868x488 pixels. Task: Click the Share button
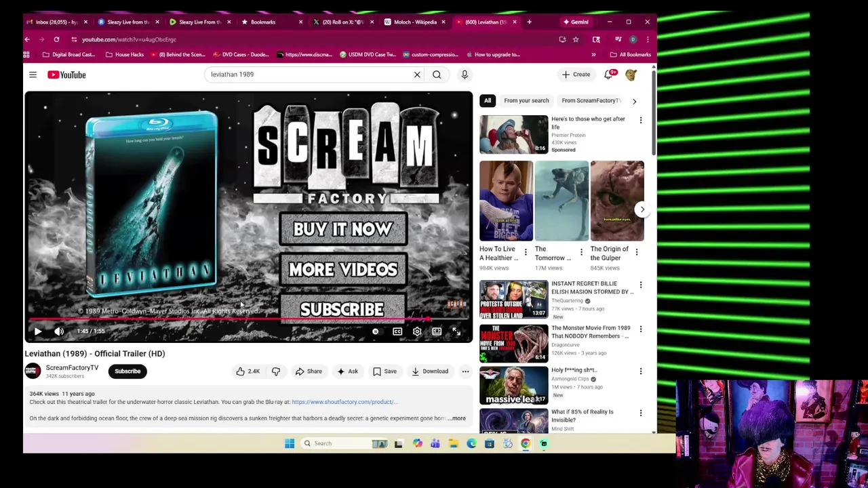click(309, 371)
